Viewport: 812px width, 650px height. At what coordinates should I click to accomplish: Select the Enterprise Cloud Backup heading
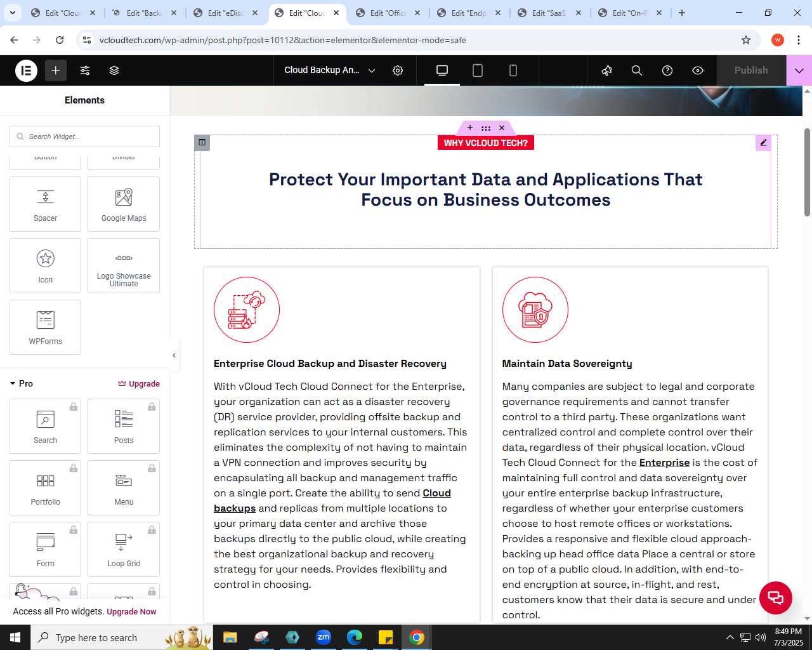click(330, 364)
